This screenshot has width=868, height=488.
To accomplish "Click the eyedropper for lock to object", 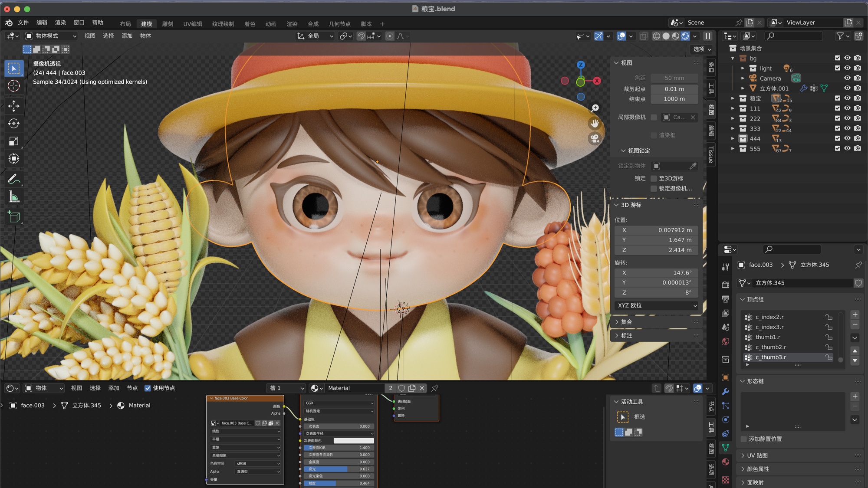I will (x=693, y=166).
